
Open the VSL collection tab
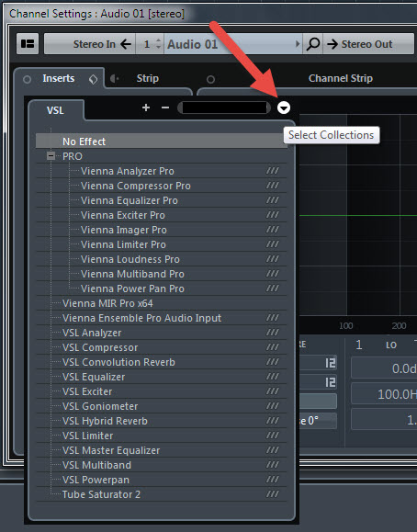(56, 110)
